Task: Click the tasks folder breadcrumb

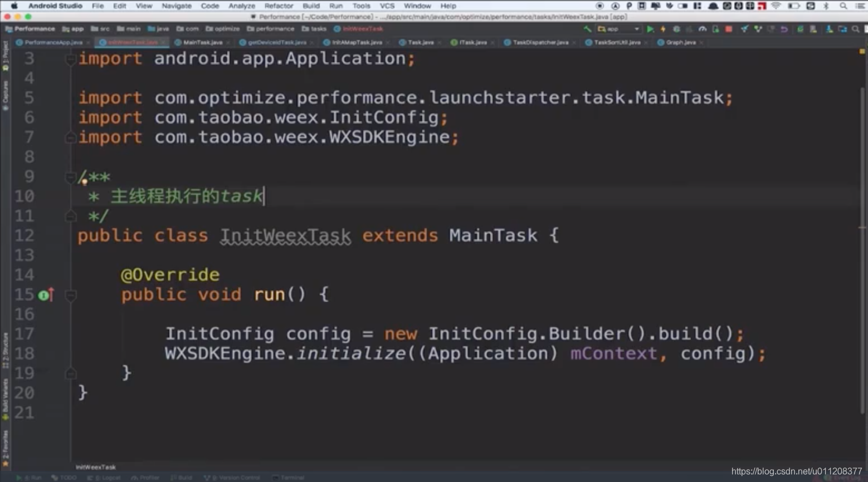Action: (x=314, y=29)
